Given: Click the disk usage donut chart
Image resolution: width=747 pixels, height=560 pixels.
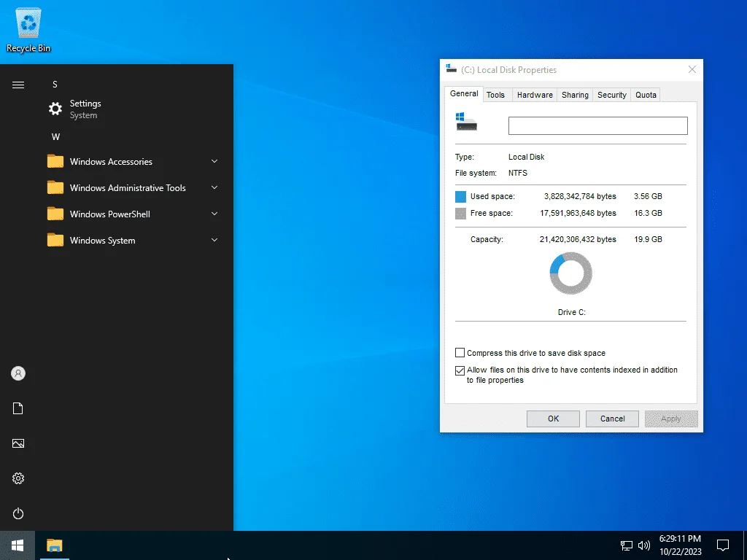Looking at the screenshot, I should point(570,273).
